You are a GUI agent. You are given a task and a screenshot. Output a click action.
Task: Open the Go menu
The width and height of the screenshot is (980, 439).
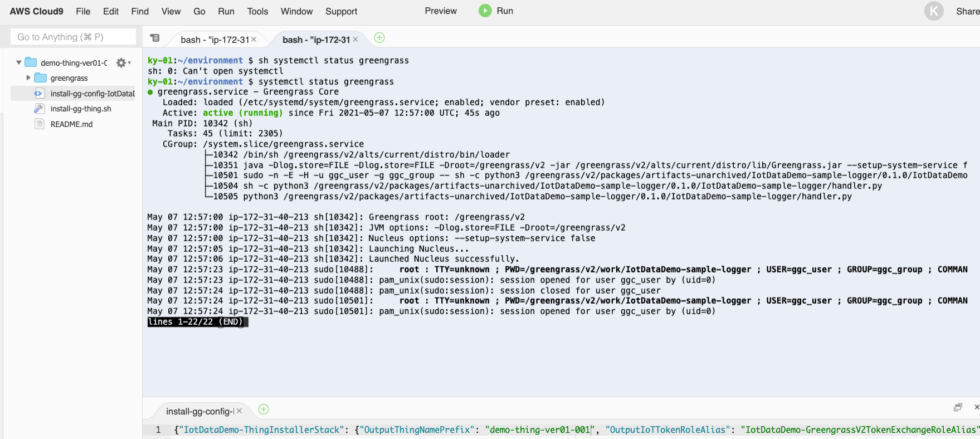tap(199, 11)
